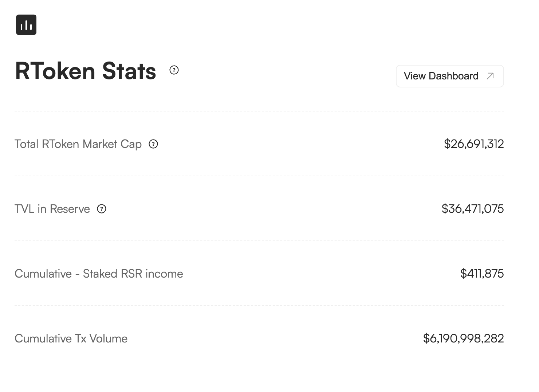The width and height of the screenshot is (539, 392).
Task: Click dashed divider below Total RToken Market Cap
Action: [259, 176]
